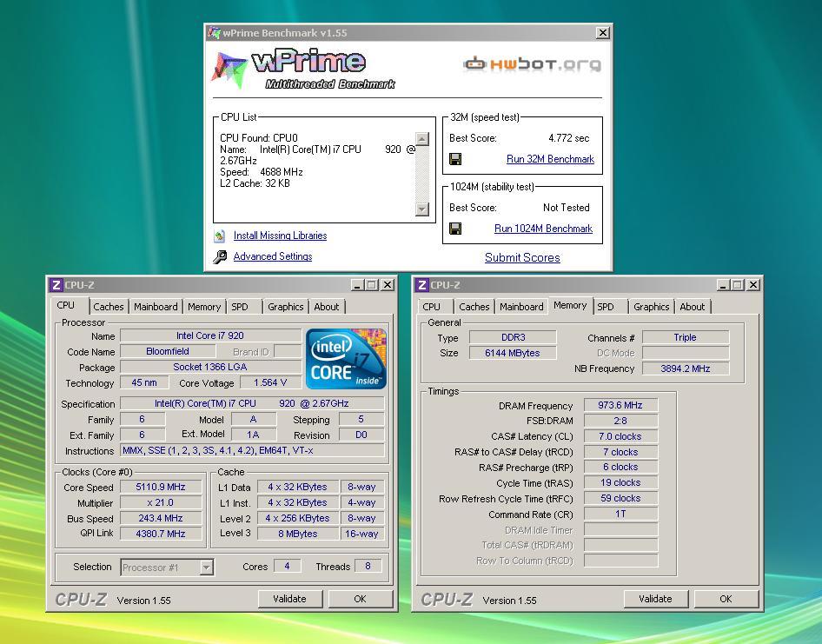Open Graphics tab in right CPU-Z window

(x=652, y=307)
